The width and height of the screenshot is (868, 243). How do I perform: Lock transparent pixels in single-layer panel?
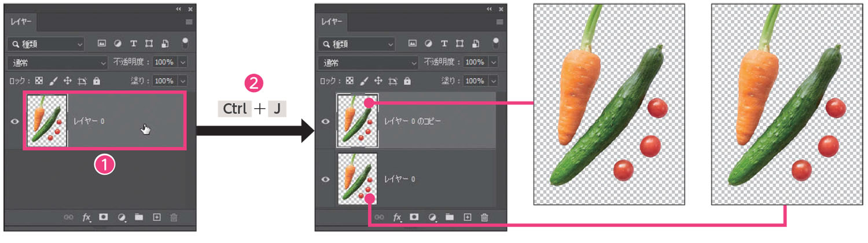pyautogui.click(x=39, y=81)
